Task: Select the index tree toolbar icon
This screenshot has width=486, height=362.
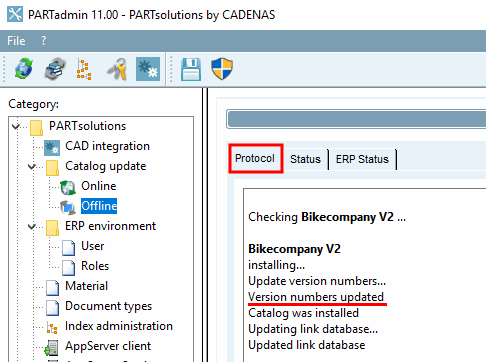Action: 84,69
